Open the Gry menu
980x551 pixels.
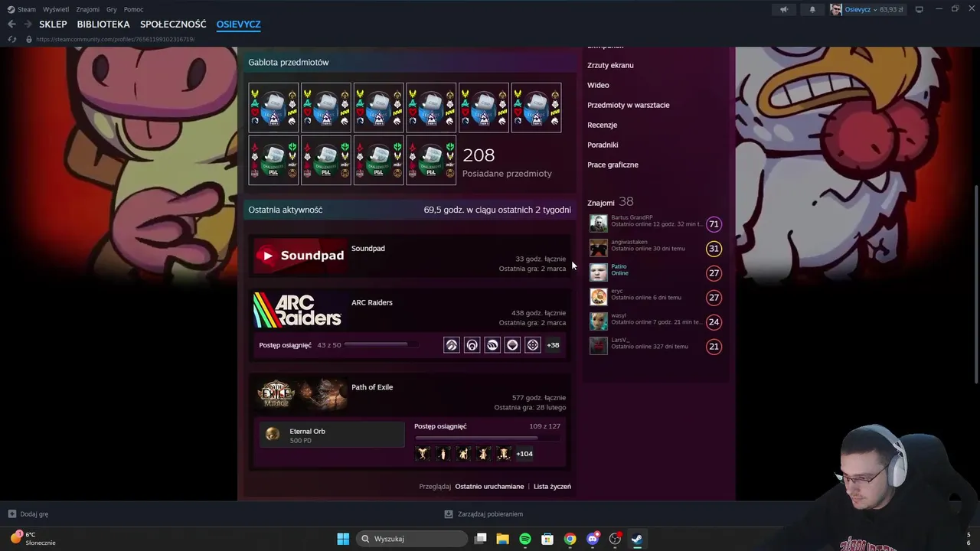click(x=112, y=9)
